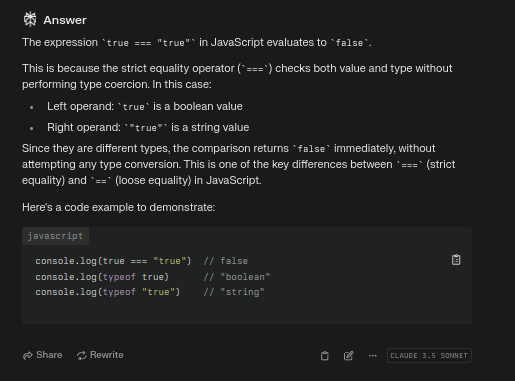515x381 pixels.
Task: Click the '// "boolean"' comment
Action: click(x=237, y=277)
